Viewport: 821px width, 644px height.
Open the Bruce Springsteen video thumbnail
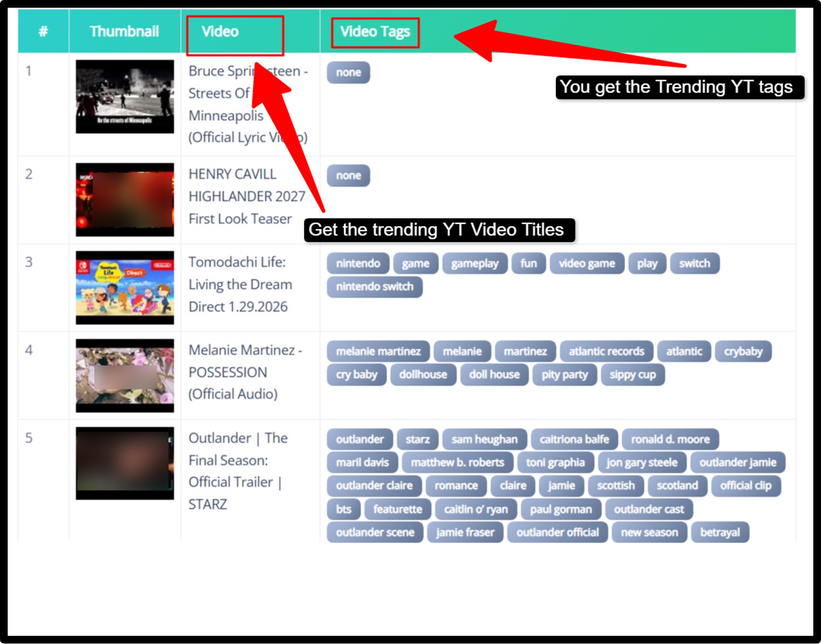[x=124, y=97]
